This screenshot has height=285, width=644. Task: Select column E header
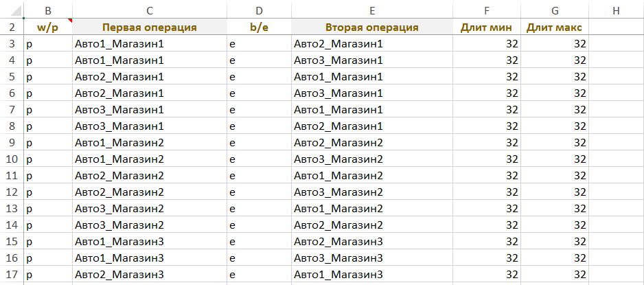pos(371,10)
